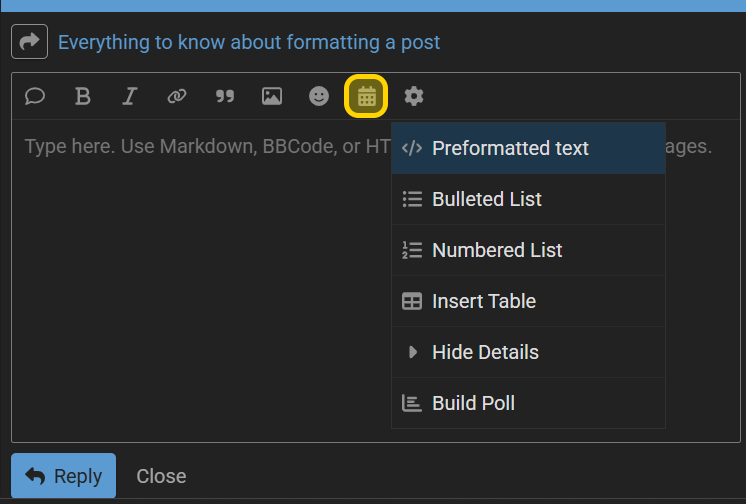Add a blockquote with quote icon
The width and height of the screenshot is (746, 504).
pos(224,96)
